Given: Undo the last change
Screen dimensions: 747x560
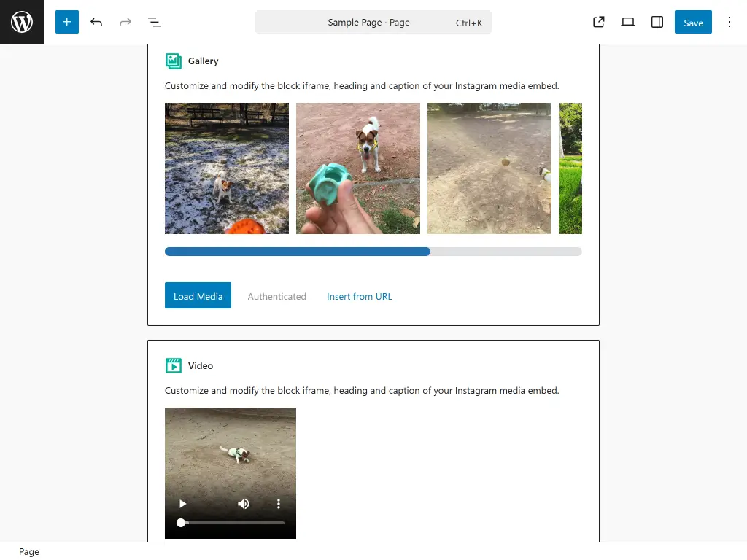Looking at the screenshot, I should click(96, 22).
